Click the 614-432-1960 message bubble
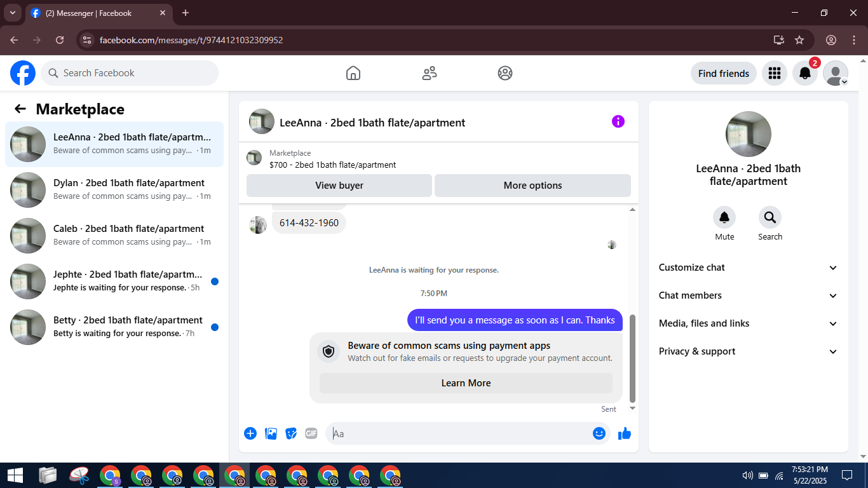 pos(309,223)
